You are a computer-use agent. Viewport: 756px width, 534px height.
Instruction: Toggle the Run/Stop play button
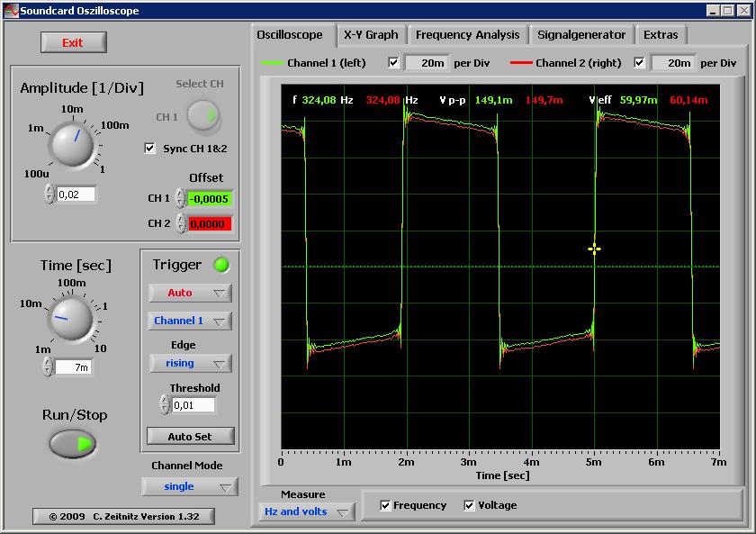pyautogui.click(x=73, y=443)
